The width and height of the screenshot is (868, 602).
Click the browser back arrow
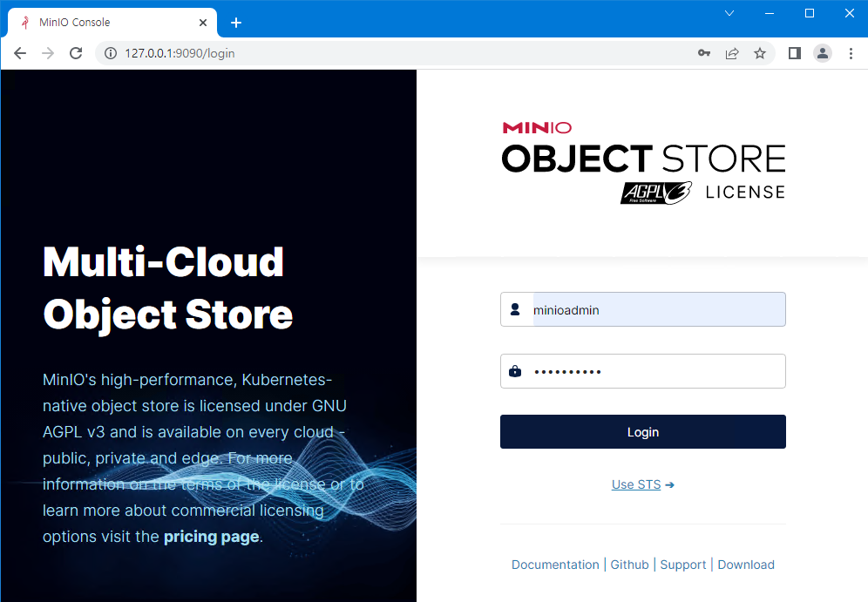[20, 53]
